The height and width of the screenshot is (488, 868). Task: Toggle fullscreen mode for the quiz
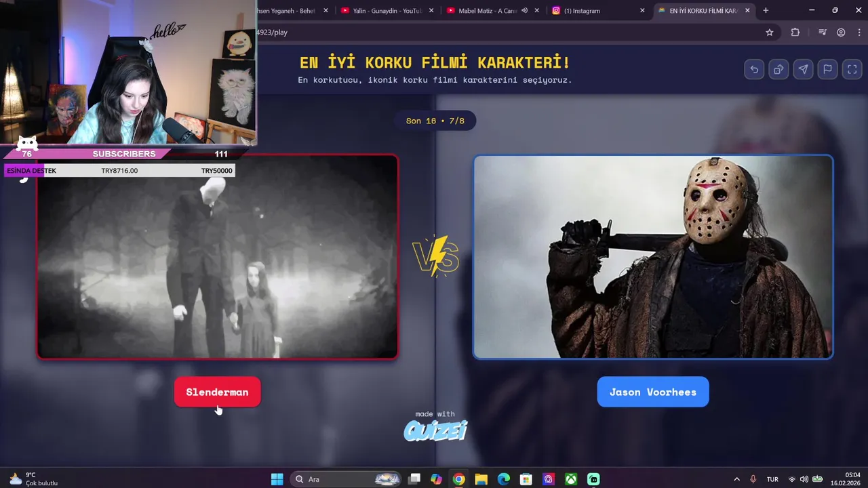coord(852,69)
